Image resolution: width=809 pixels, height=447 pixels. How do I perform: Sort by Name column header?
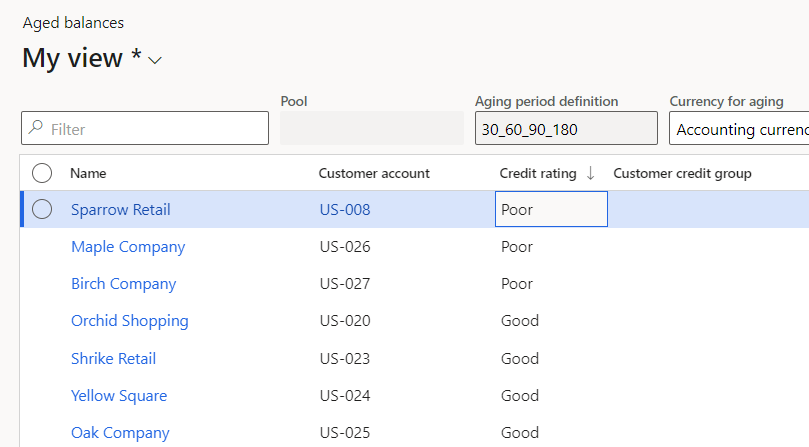[88, 173]
